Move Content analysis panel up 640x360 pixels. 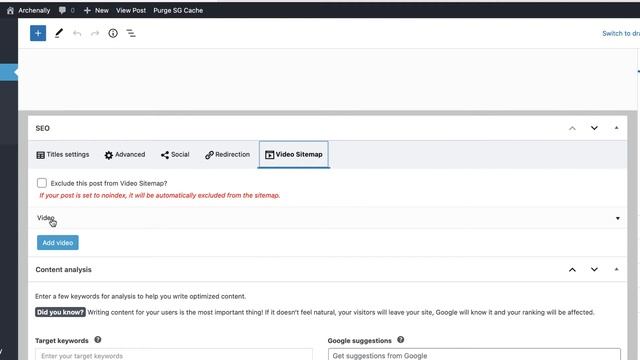tap(572, 270)
